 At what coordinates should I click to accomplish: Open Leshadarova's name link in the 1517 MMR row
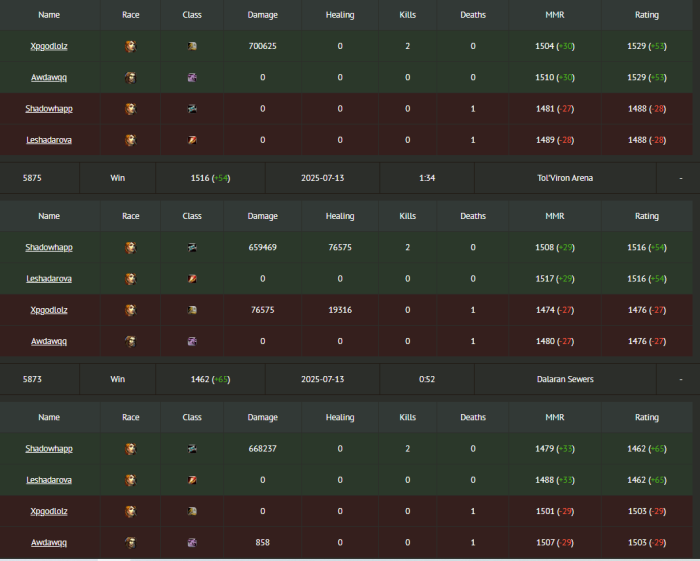(49, 279)
